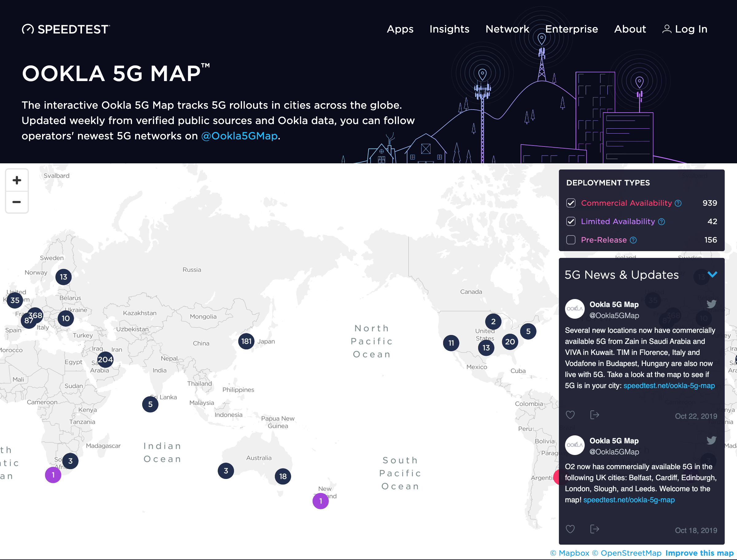Click Improve this map link
The image size is (737, 560).
[x=699, y=553]
